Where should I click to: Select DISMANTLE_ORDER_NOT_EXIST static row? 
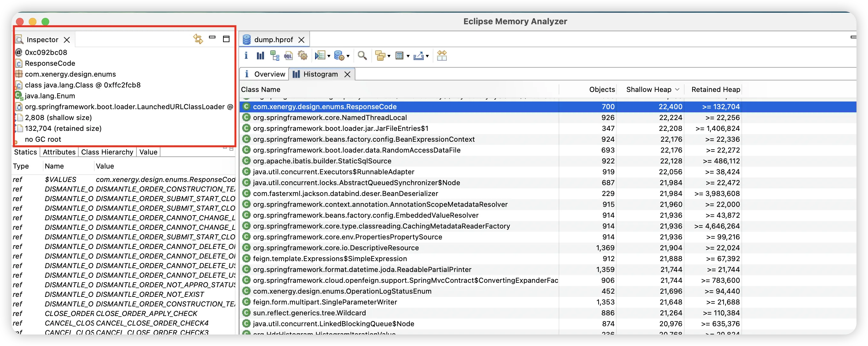pos(124,294)
